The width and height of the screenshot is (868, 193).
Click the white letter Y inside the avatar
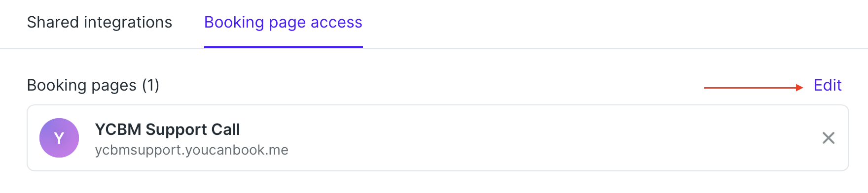click(59, 138)
